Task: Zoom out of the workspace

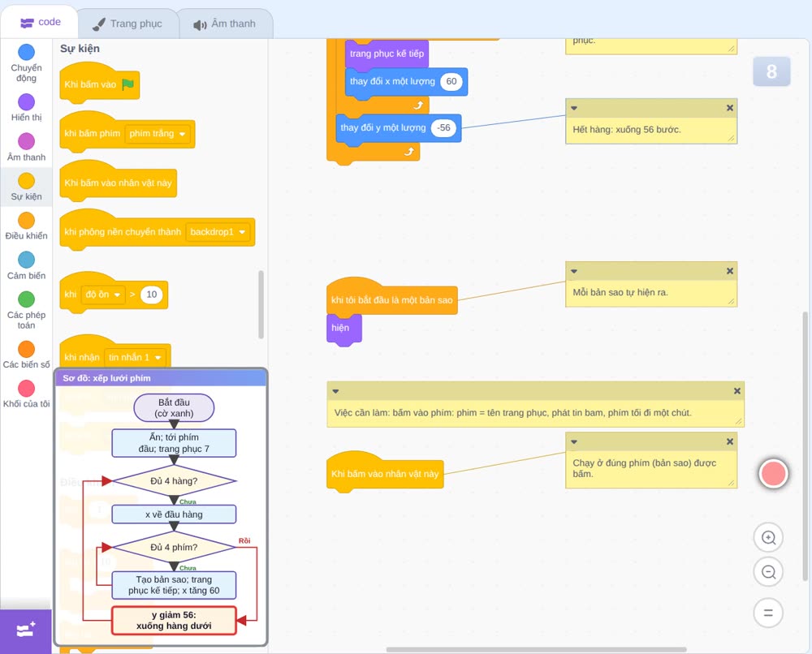Action: [768, 572]
